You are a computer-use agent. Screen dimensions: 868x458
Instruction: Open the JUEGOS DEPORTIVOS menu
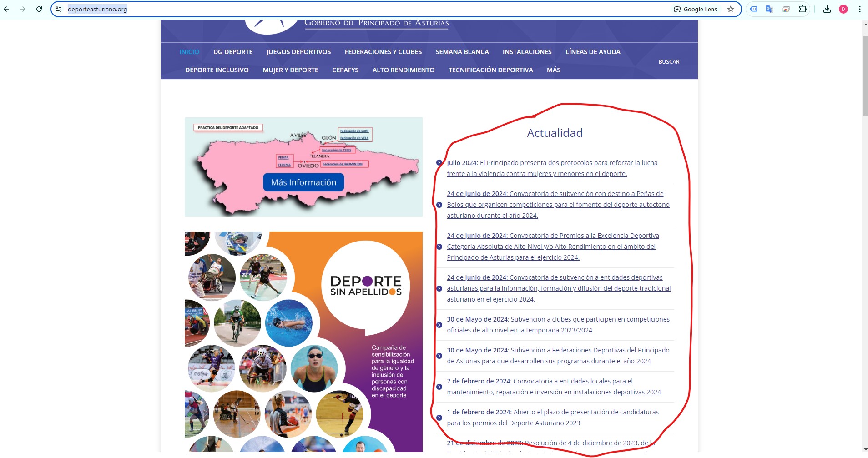coord(298,52)
